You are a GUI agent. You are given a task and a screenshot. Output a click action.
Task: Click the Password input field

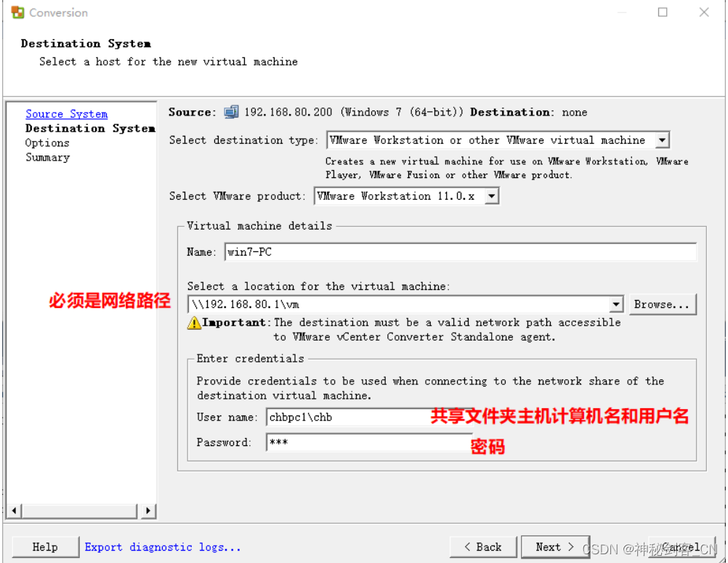[x=369, y=442]
